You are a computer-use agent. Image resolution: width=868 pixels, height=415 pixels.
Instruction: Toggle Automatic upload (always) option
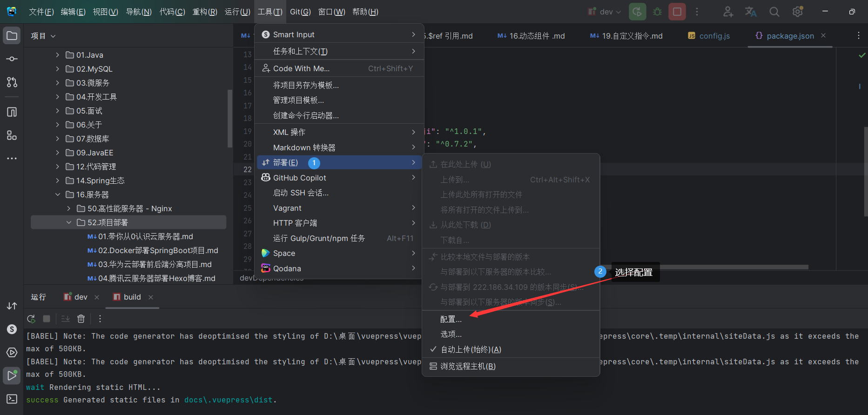[x=511, y=349]
